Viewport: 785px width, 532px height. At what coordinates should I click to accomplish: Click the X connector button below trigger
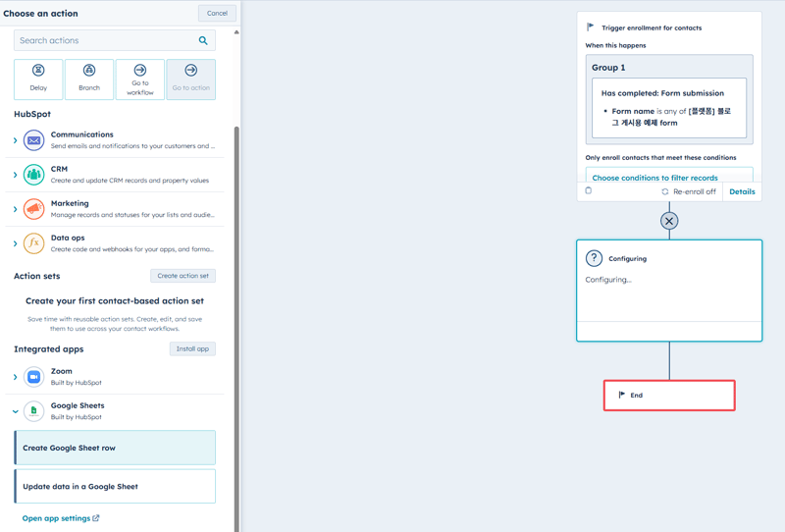click(x=669, y=221)
